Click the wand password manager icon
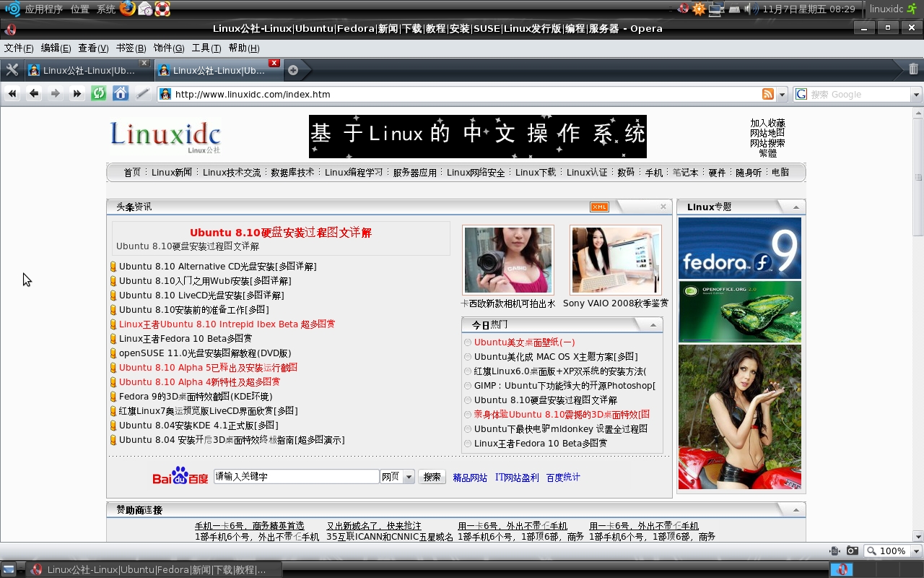This screenshot has width=924, height=578. coord(143,94)
